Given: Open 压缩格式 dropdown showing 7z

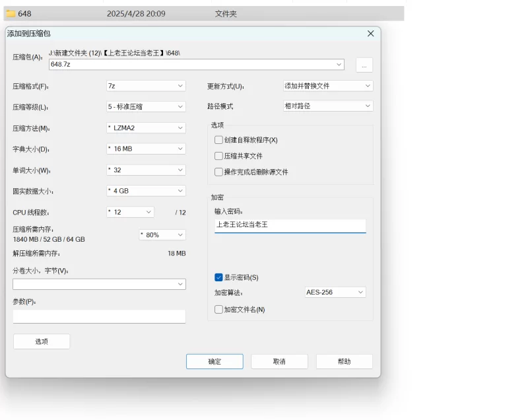Looking at the screenshot, I should coord(146,86).
